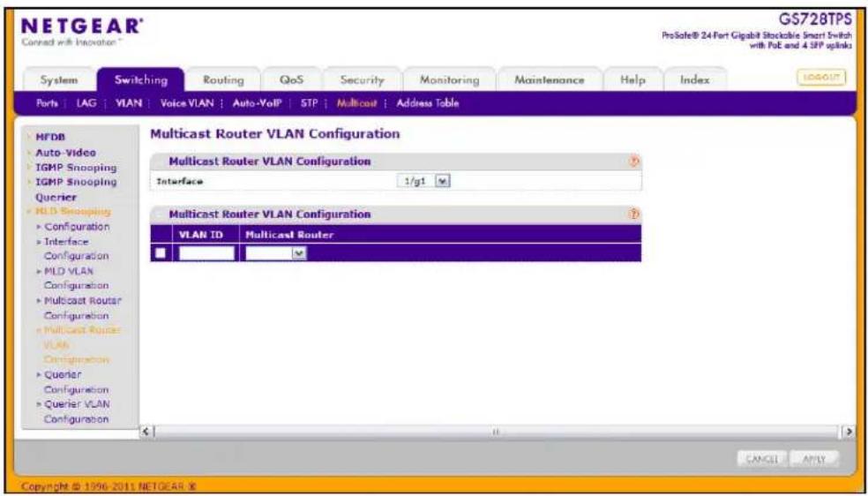Select the Multicast submenu

pyautogui.click(x=356, y=103)
